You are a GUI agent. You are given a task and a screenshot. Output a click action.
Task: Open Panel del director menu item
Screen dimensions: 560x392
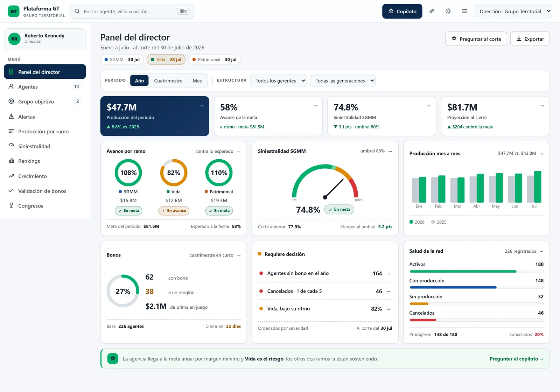45,72
